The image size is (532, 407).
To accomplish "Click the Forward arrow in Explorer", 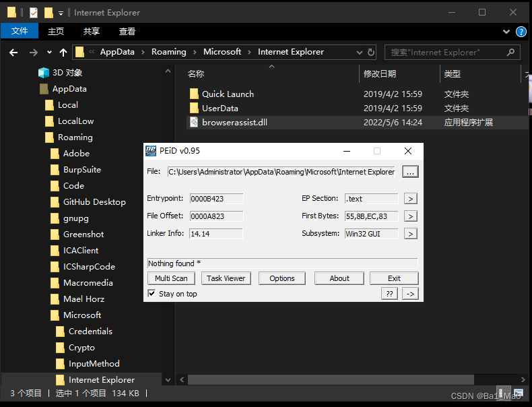I will [x=33, y=53].
